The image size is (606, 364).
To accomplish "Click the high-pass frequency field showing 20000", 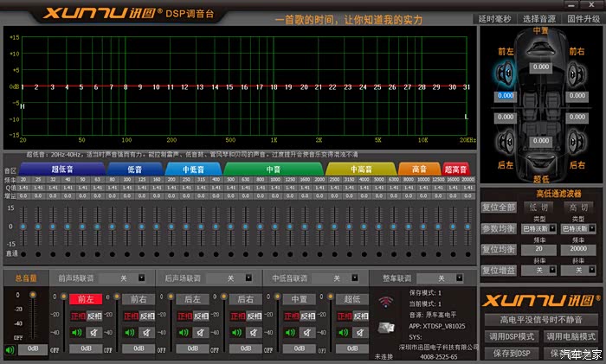I will 578,249.
